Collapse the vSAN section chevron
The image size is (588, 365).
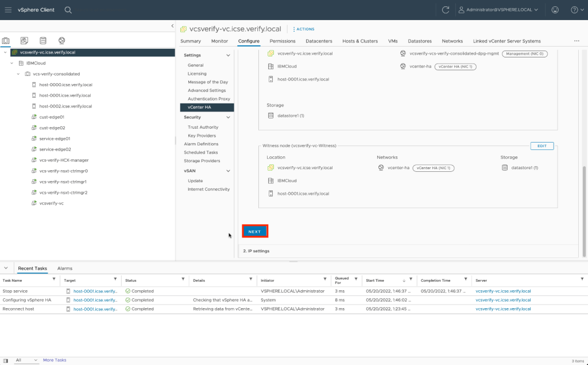click(x=228, y=171)
